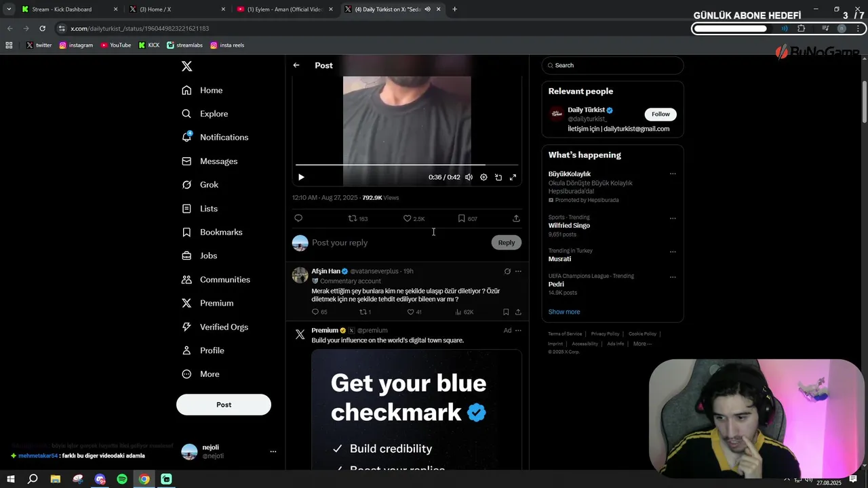This screenshot has width=868, height=488.
Task: Share the main post
Action: click(x=516, y=218)
